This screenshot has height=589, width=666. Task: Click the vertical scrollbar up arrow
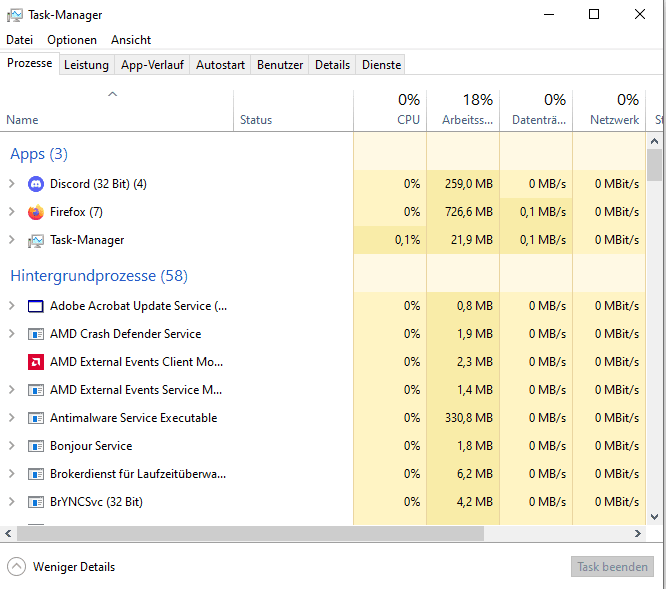tap(655, 141)
